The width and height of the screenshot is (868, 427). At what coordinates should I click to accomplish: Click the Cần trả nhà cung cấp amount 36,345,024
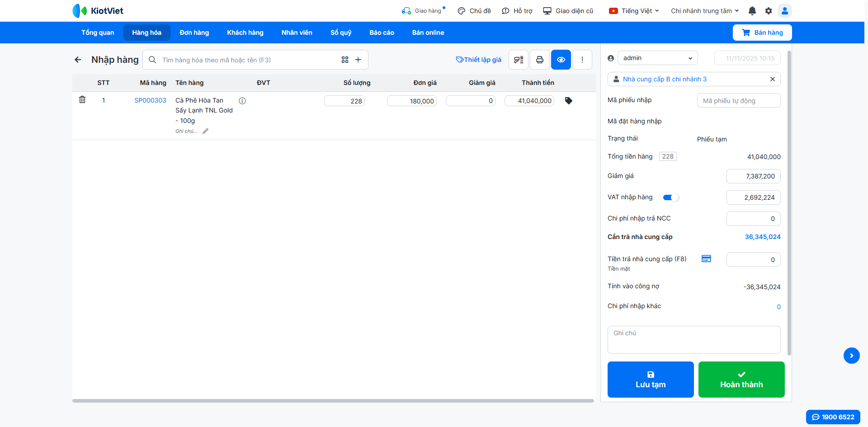763,237
